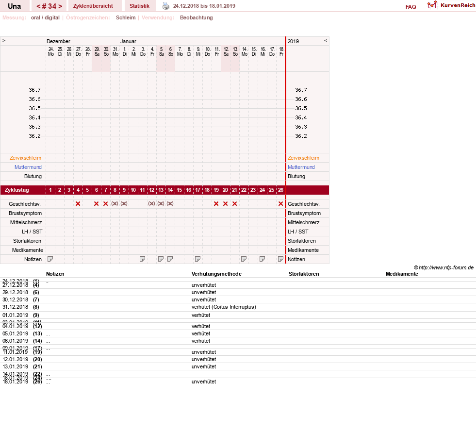Click notes row 01.01.2019 (9)

point(238,315)
